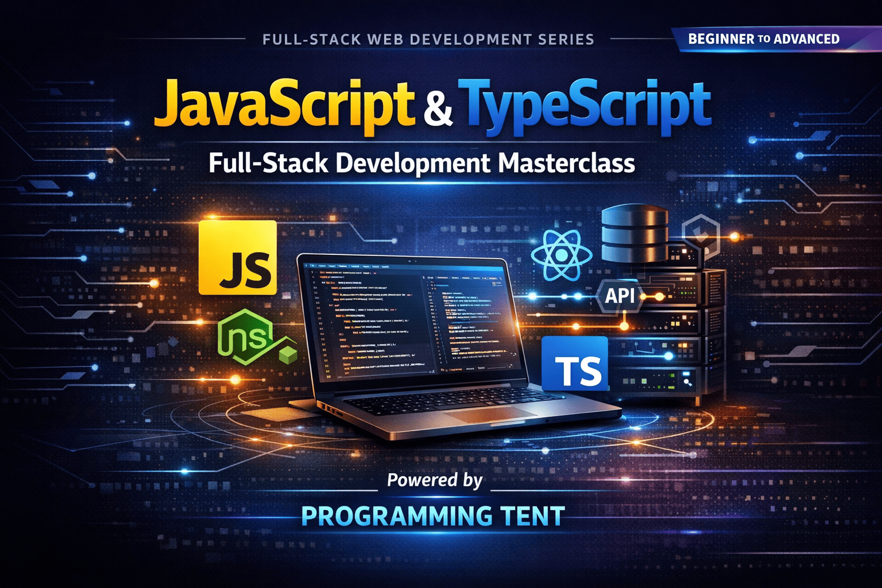Click the Powered by text
Screen dimensions: 882x588
pyautogui.click(x=435, y=480)
